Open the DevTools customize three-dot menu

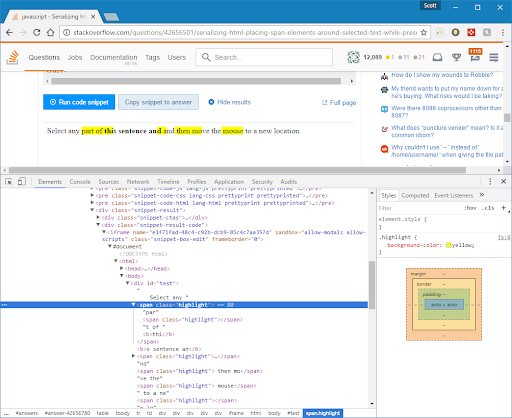490,181
